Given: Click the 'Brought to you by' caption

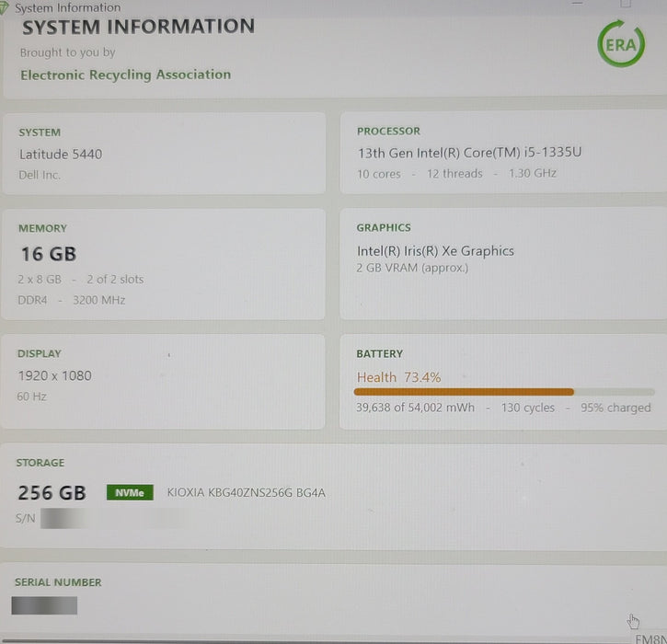Looking at the screenshot, I should [68, 52].
